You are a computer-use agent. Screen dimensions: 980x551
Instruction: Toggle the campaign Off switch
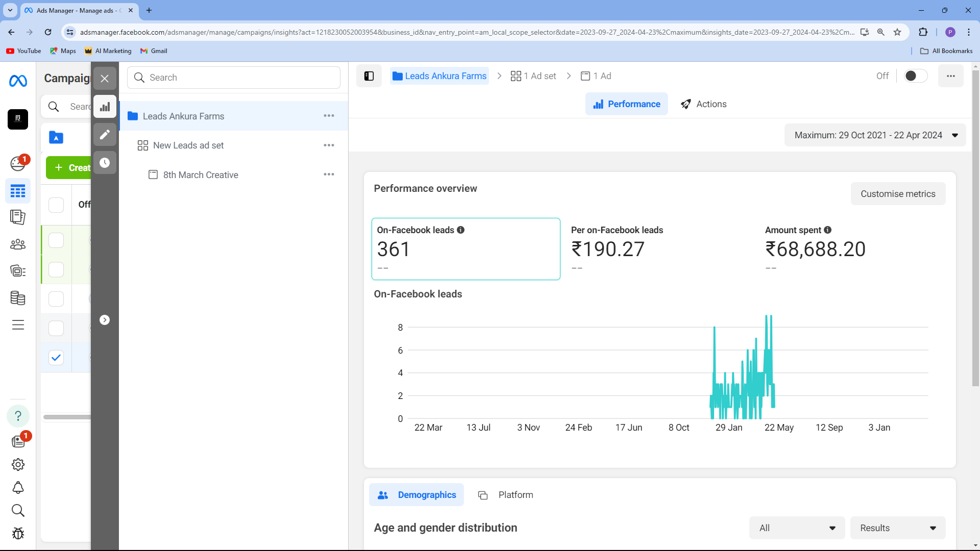(x=915, y=76)
